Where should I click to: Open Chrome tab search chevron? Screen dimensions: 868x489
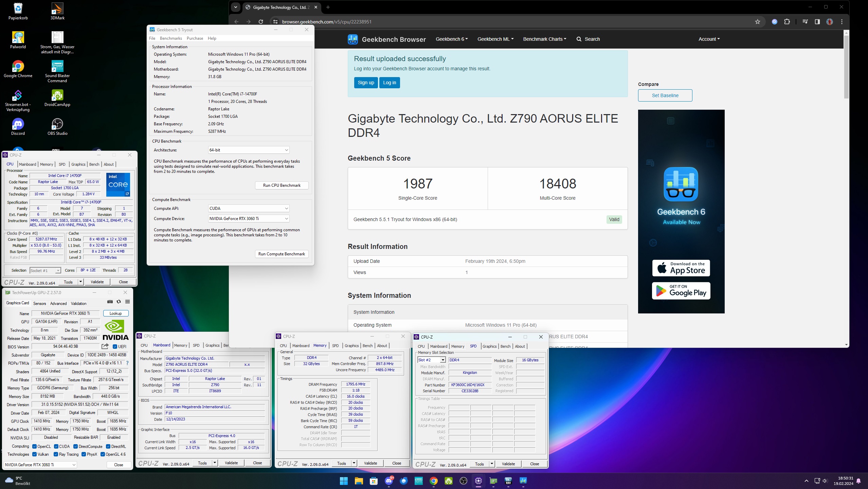click(235, 7)
